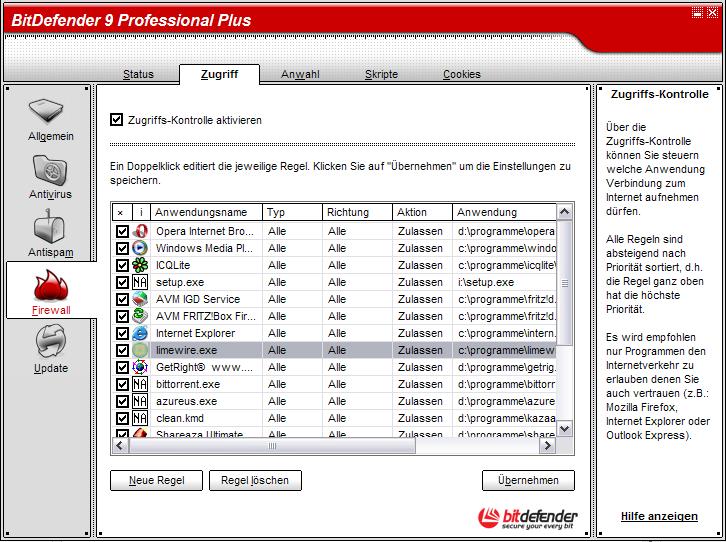Switch to the Zugriff tab
726x542 pixels.
pos(219,74)
